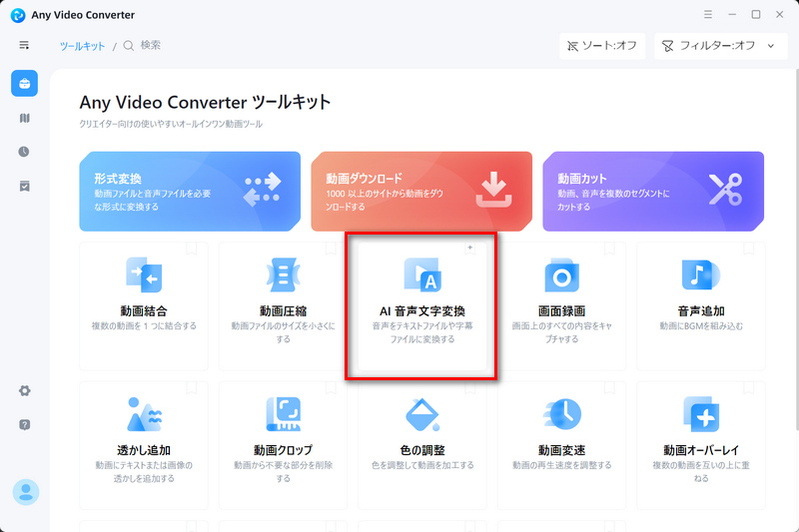This screenshot has height=532, width=799.
Task: Bookmark the 動画結合 tool
Action: click(x=191, y=249)
